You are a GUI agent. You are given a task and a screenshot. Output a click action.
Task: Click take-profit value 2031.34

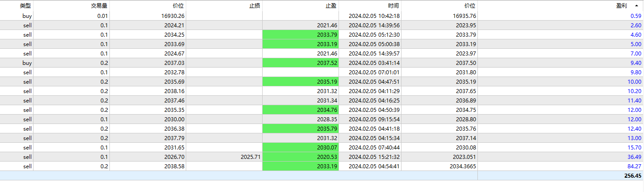click(327, 100)
